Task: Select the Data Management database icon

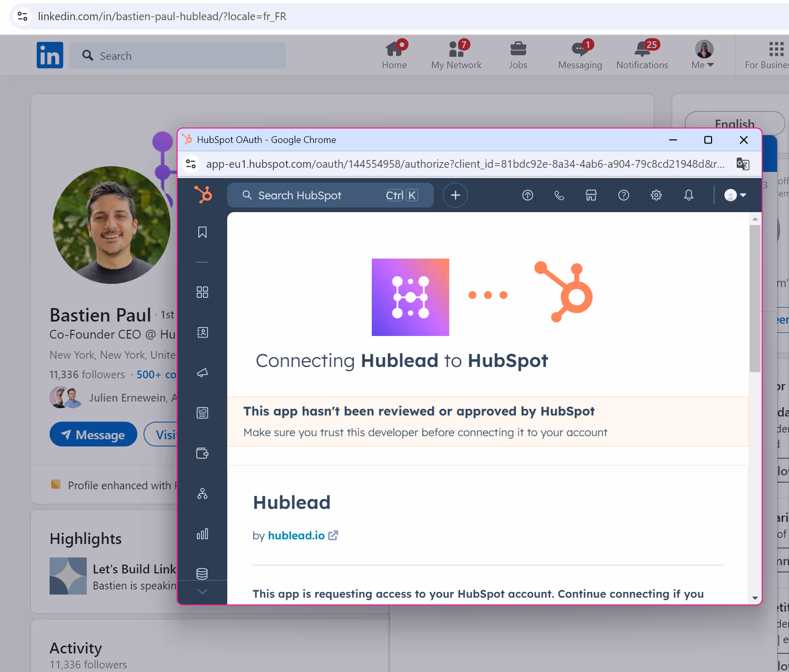Action: 202,573
